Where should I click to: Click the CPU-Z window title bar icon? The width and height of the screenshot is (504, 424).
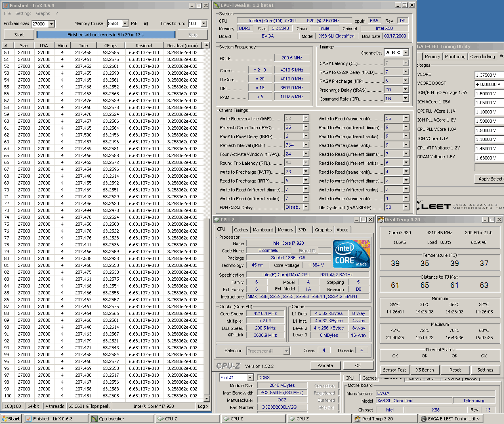point(216,220)
